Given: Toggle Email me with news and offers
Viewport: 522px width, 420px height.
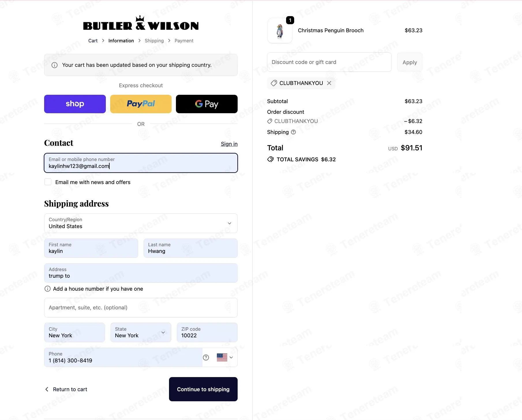Looking at the screenshot, I should click(48, 182).
